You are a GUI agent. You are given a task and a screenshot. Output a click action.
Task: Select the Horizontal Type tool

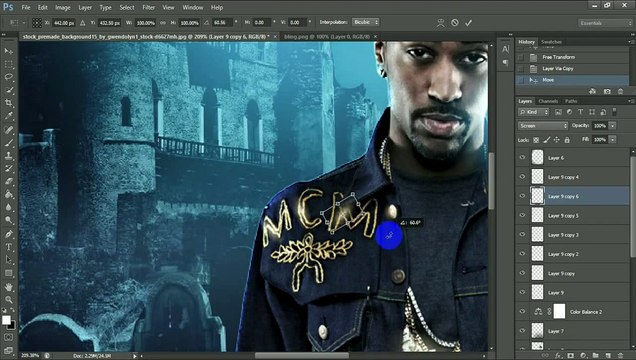(x=9, y=247)
